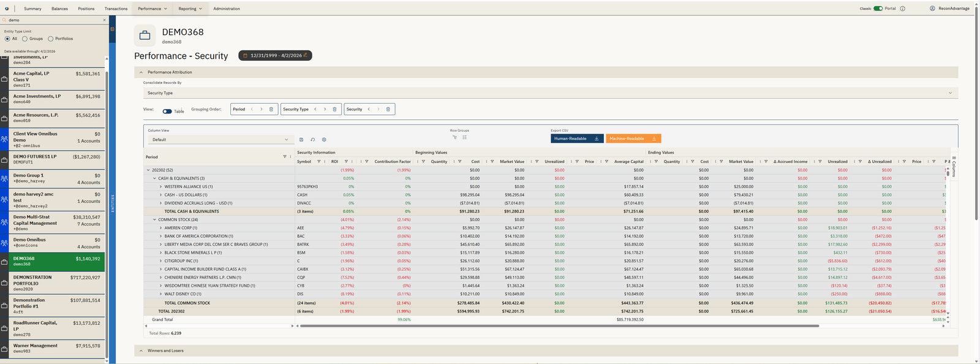Screen dimensions: 980x364
Task: Clear the demo search field with X
Action: click(x=104, y=20)
